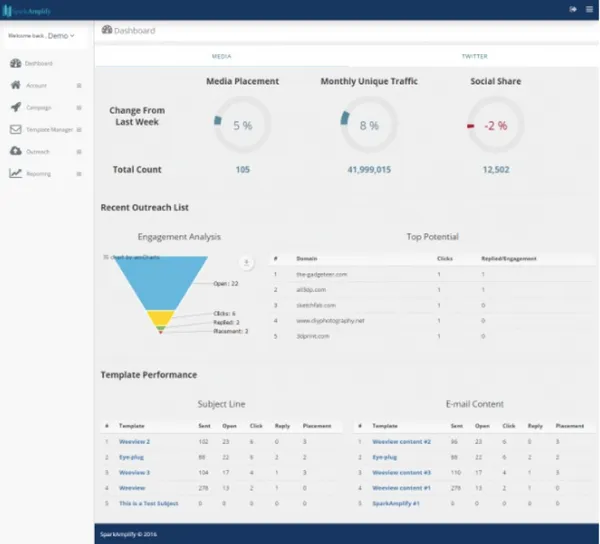
Task: Click the Eye-plug subject line template link
Action: 131,457
